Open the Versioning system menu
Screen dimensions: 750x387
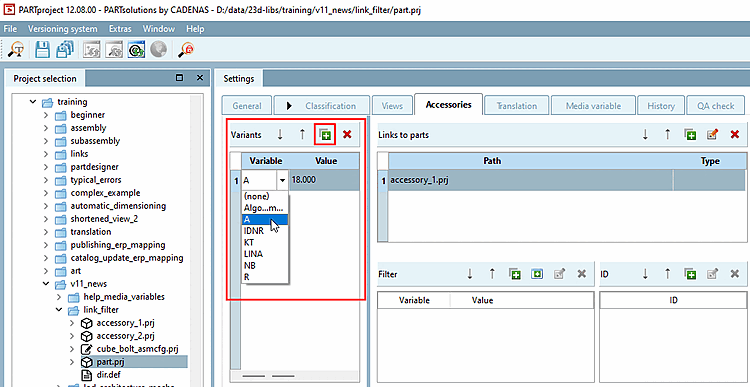63,29
